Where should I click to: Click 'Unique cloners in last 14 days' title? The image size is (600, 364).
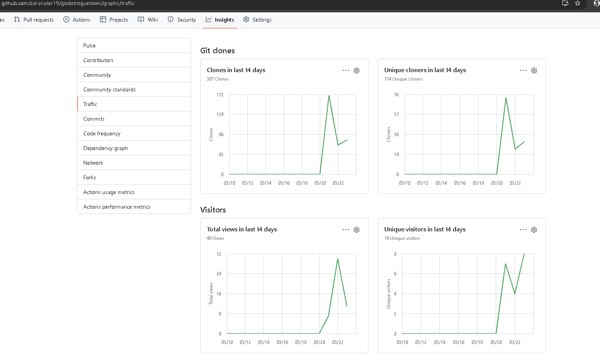point(425,70)
